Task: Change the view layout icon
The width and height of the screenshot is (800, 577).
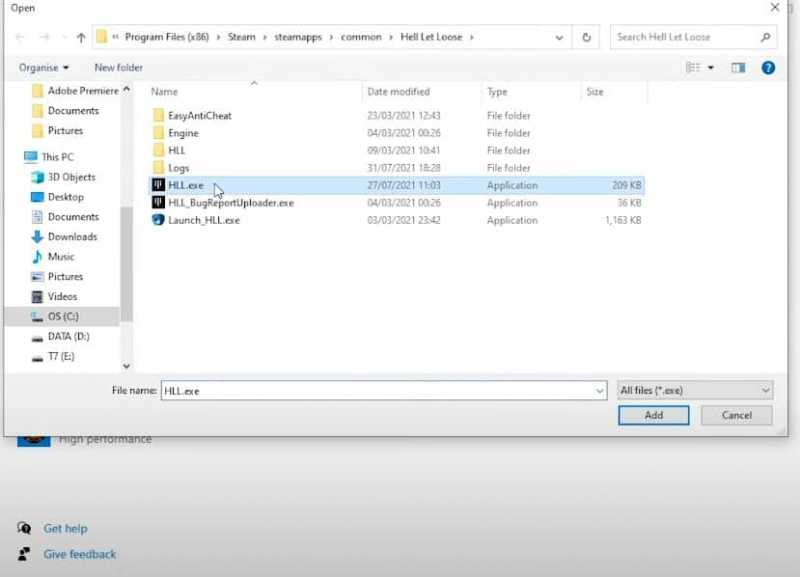Action: click(692, 68)
